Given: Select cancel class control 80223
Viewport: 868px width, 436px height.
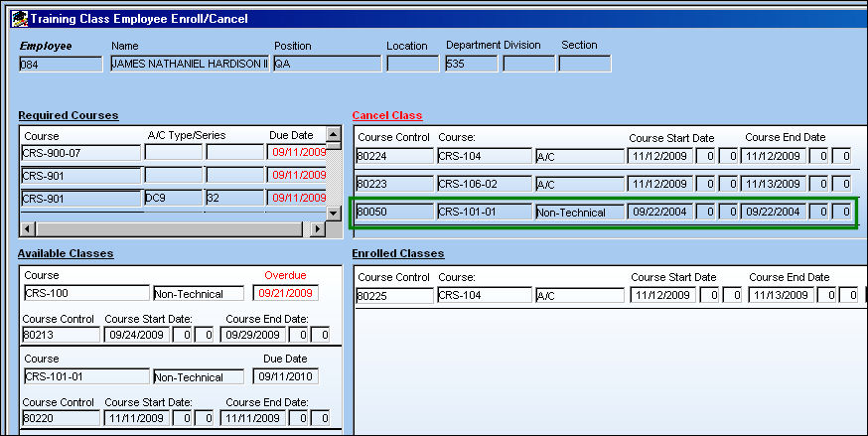Looking at the screenshot, I should pos(394,183).
